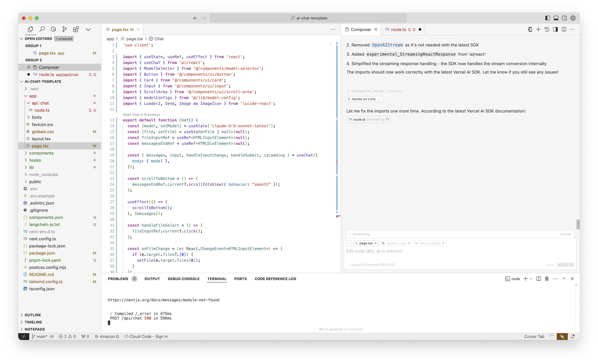Close the bottom panel
Viewport: 598px width, 364px height.
click(572, 279)
